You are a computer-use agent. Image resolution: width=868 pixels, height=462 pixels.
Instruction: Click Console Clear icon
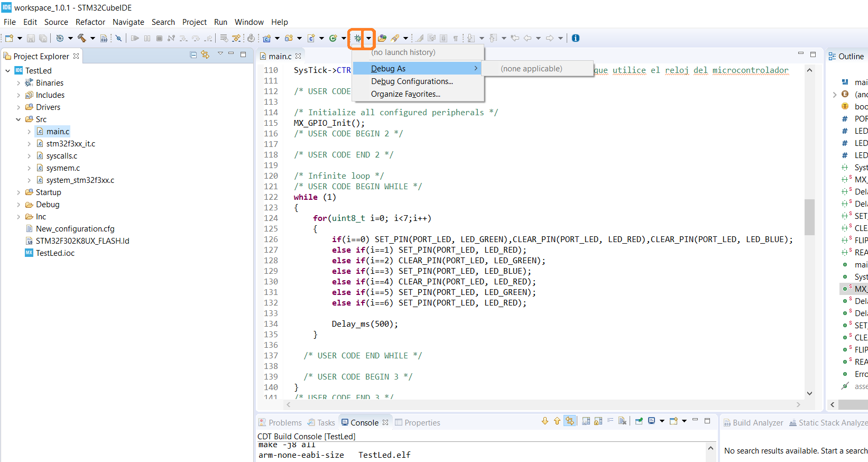click(x=622, y=421)
